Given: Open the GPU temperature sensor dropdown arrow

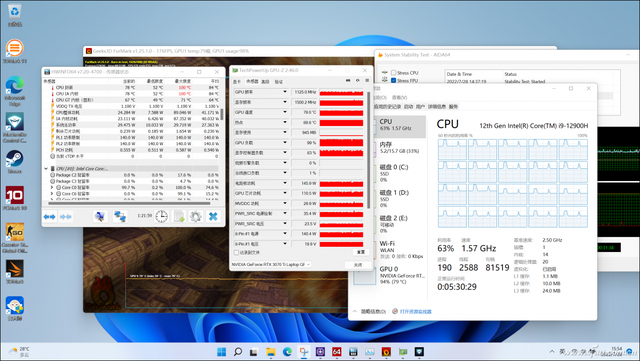Looking at the screenshot, I should pyautogui.click(x=285, y=112).
